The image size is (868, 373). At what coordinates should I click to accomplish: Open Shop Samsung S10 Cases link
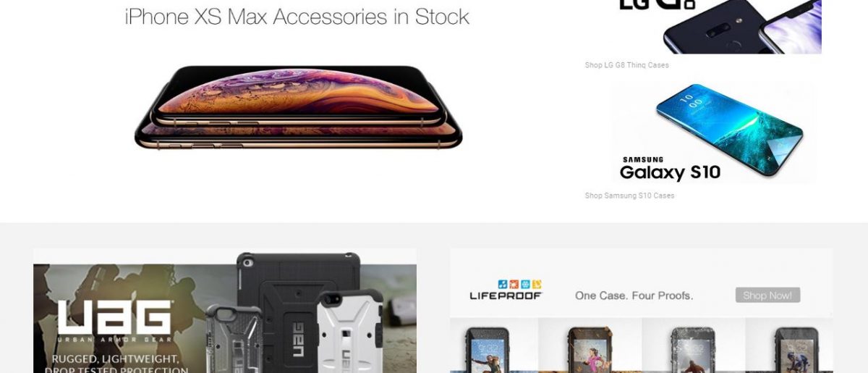(x=629, y=196)
